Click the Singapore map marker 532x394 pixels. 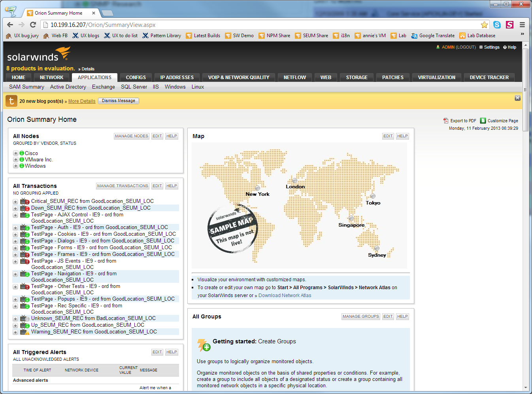(351, 218)
